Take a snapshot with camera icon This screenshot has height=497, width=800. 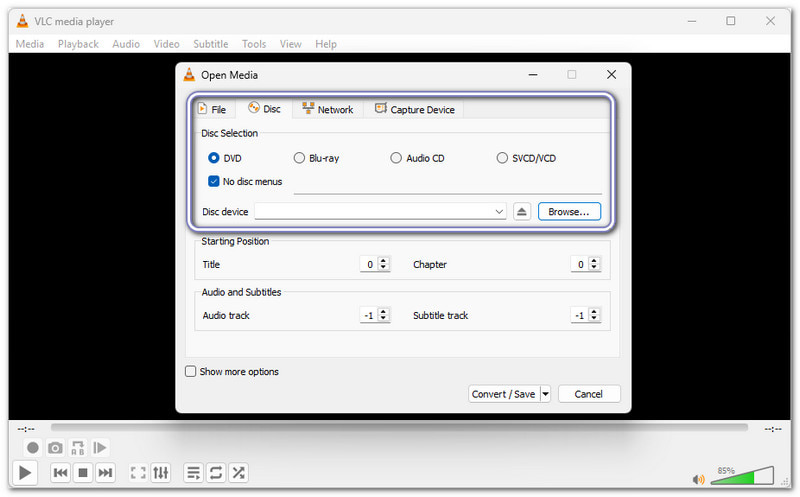tap(55, 448)
